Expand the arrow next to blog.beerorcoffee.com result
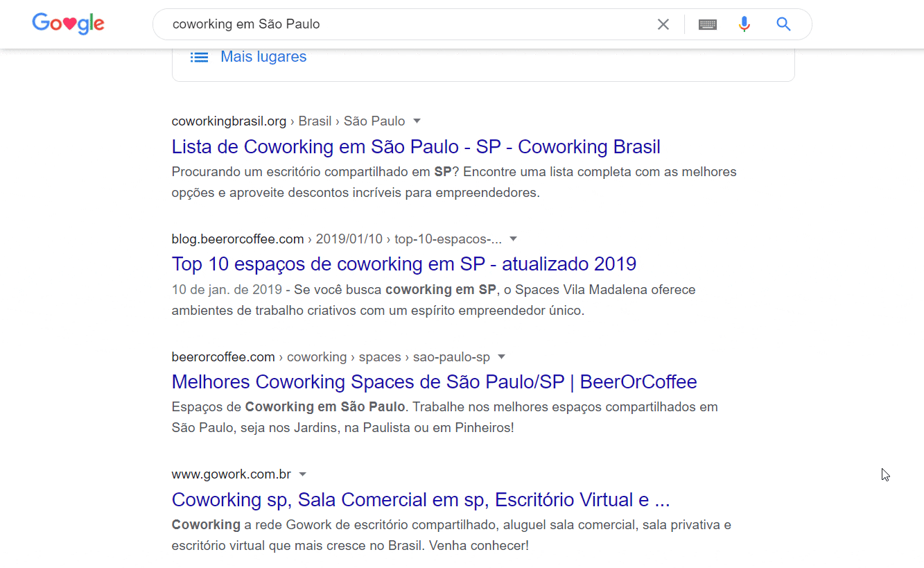This screenshot has width=924, height=568. coord(514,239)
